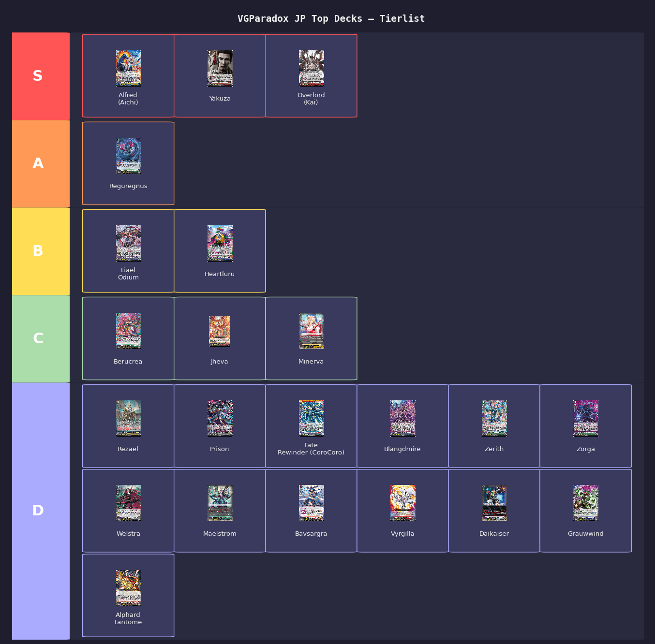Click the Welstra card thumbnail
655x644 pixels.
click(128, 503)
